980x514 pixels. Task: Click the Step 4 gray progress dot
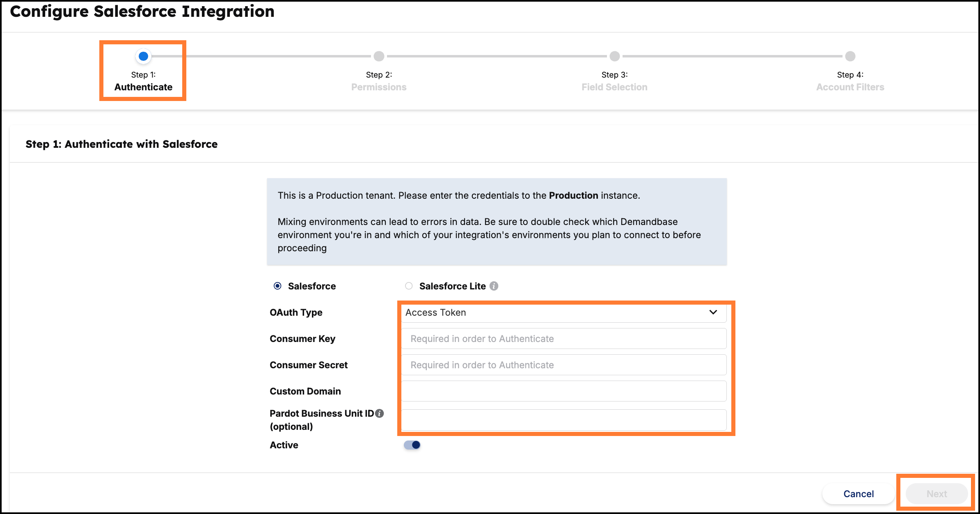coord(850,56)
